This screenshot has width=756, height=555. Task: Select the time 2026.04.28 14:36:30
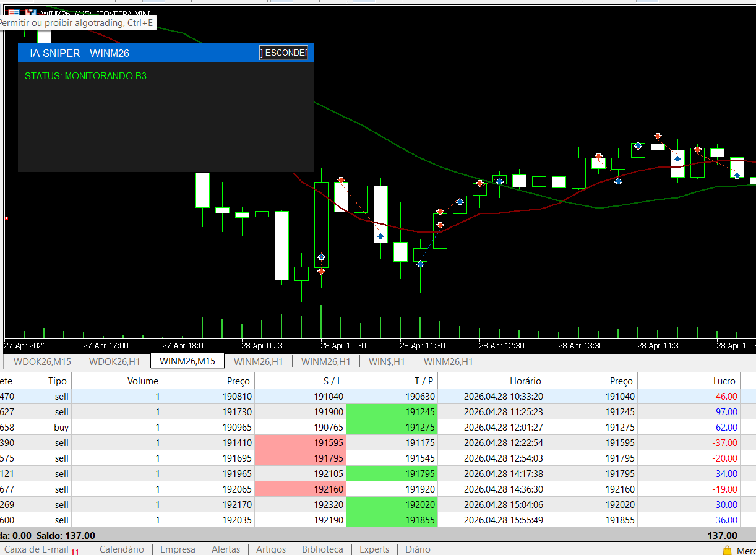504,489
